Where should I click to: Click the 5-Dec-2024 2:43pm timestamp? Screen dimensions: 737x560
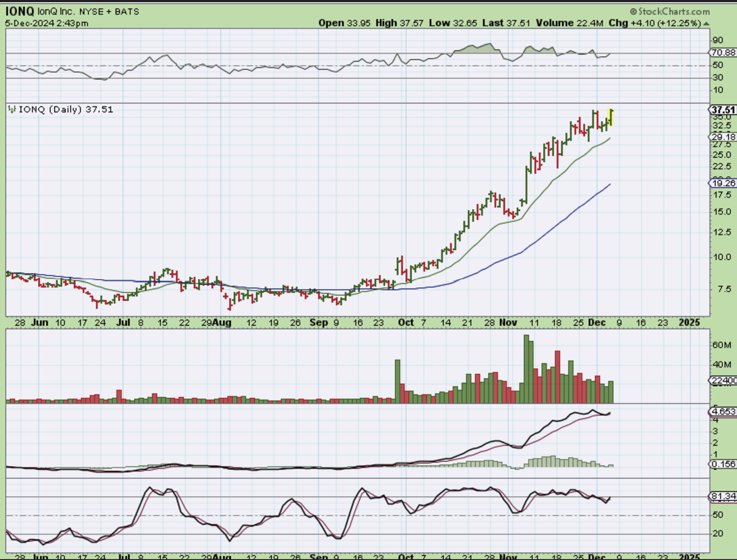pos(47,24)
